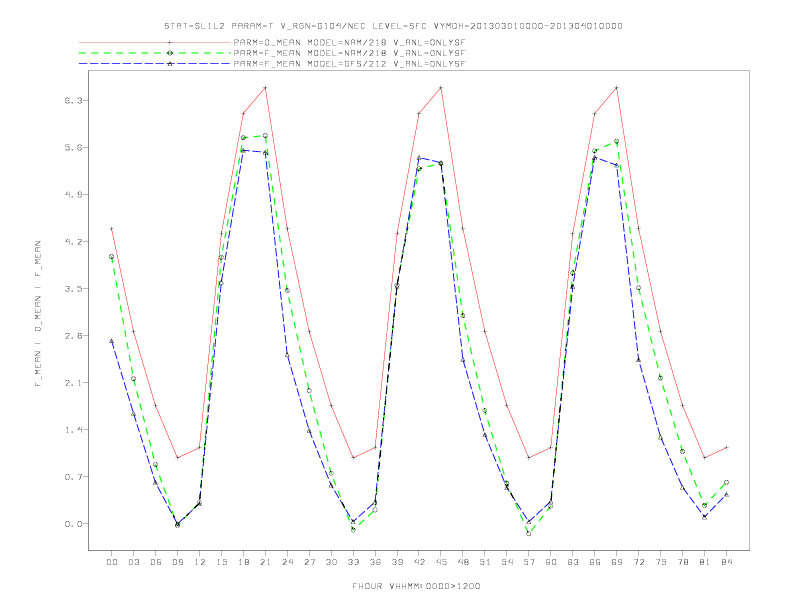
Task: Click the 39 forecast hour tick label
Action: click(x=397, y=562)
